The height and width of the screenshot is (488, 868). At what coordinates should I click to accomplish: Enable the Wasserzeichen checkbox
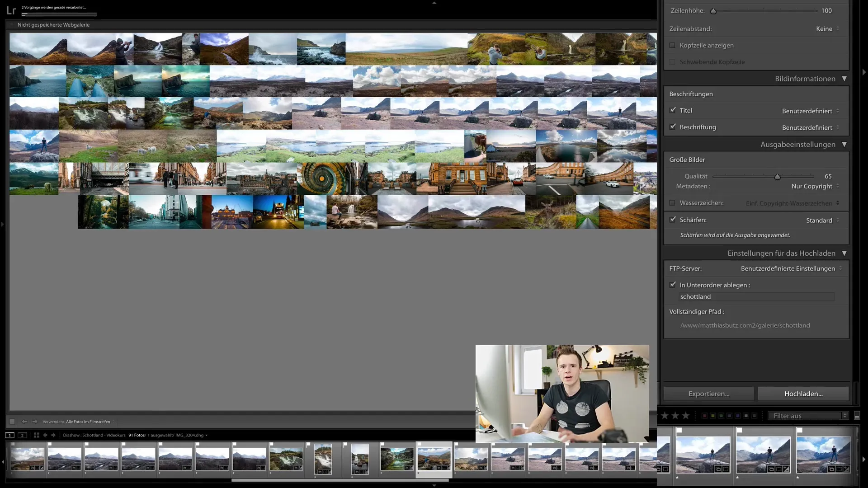(x=672, y=203)
